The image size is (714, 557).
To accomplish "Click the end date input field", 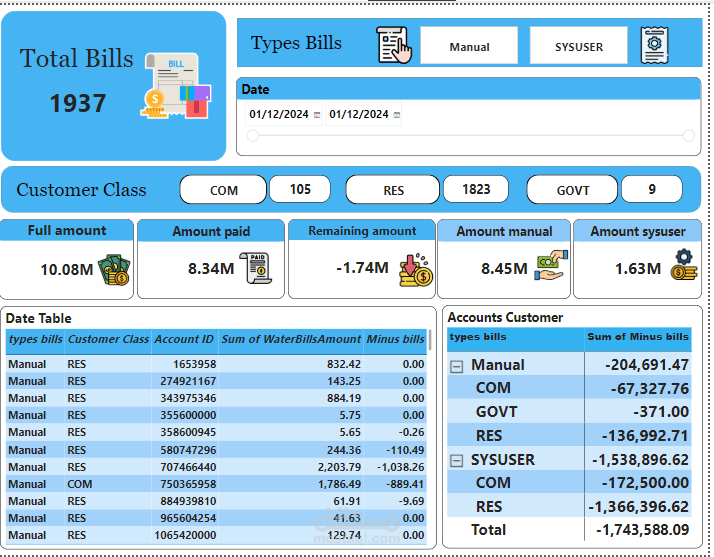I will 363,114.
